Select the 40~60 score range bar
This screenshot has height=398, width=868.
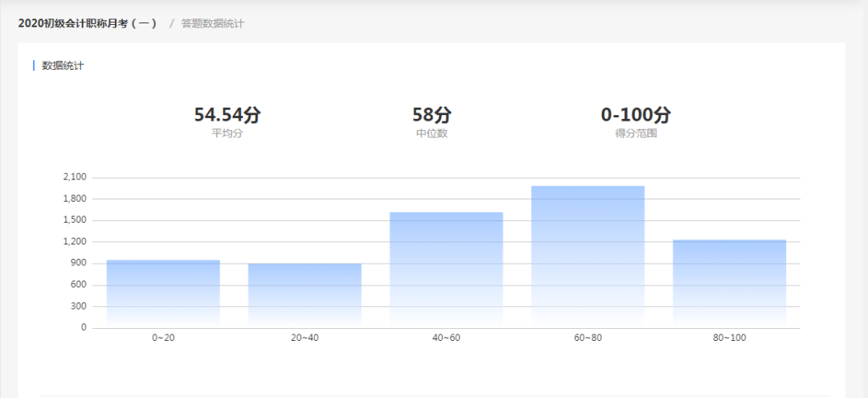pos(446,270)
